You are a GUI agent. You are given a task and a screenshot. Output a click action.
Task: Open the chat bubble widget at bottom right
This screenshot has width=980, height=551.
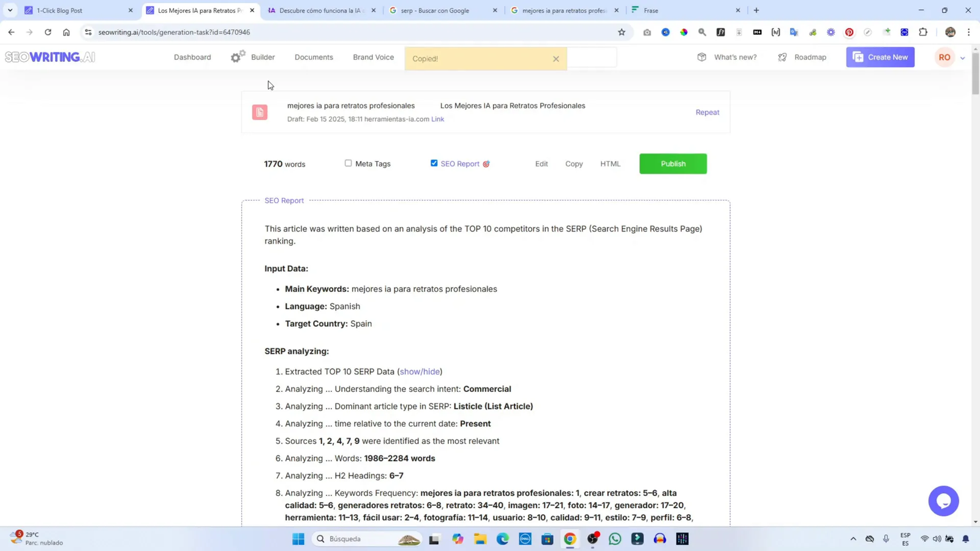tap(944, 501)
